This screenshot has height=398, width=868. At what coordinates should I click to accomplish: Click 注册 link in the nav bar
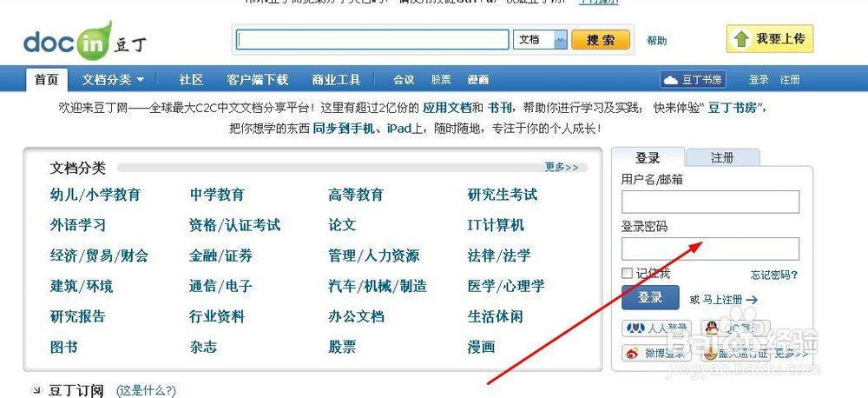tap(790, 80)
